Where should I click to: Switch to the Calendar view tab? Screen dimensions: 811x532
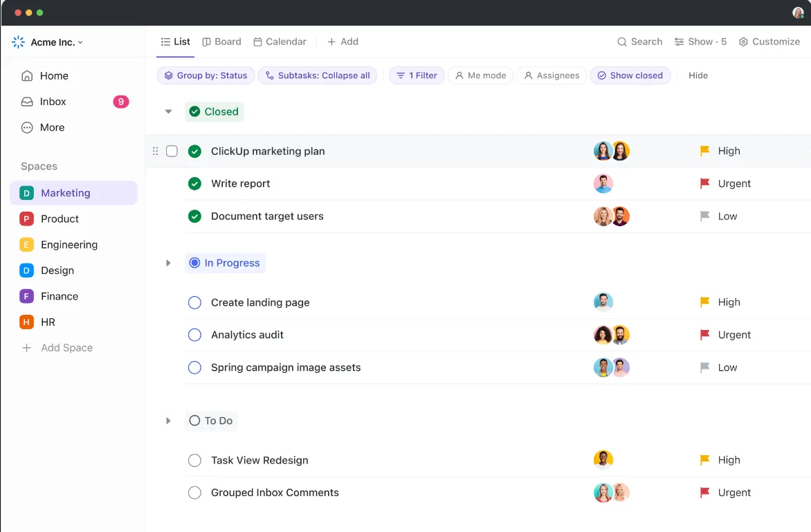pos(280,42)
